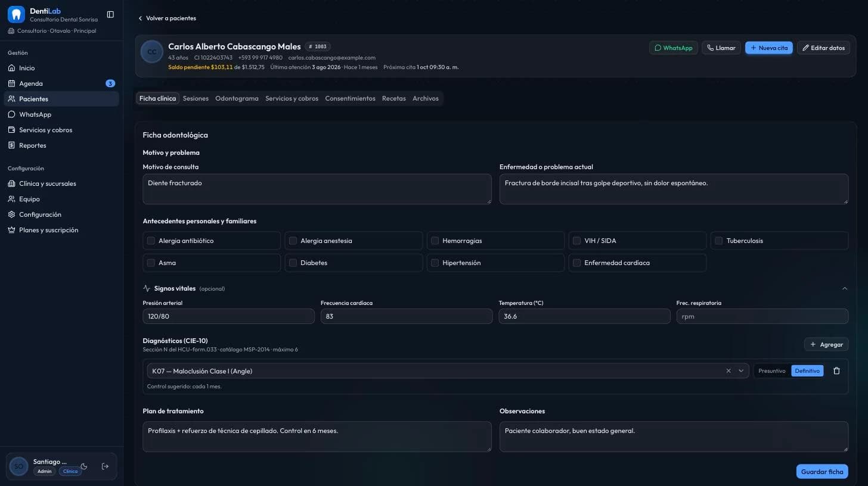Clear the K07 diagnosis selection with X

click(728, 370)
